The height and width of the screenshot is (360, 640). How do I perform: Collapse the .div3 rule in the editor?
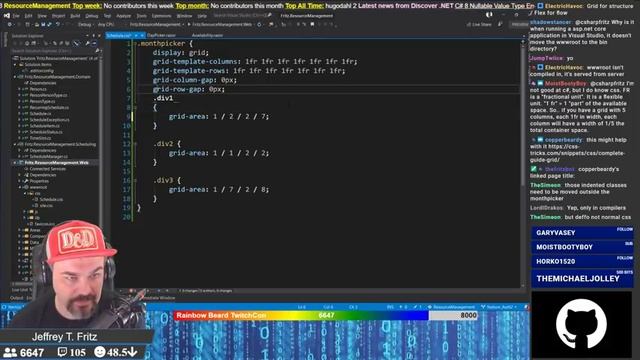[135, 180]
